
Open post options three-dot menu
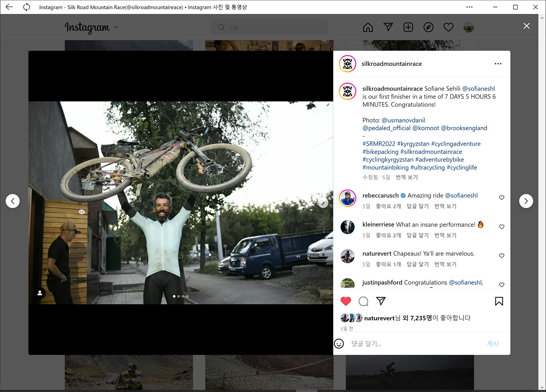498,64
